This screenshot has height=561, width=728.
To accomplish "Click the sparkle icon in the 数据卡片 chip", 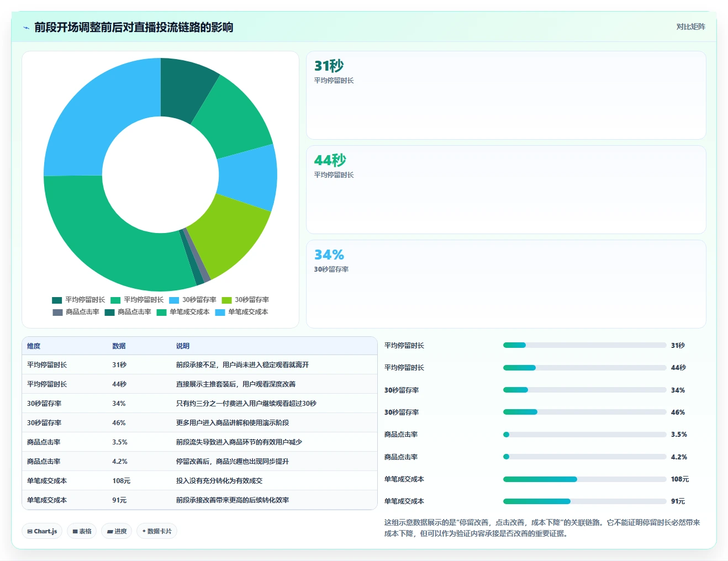I will [144, 531].
